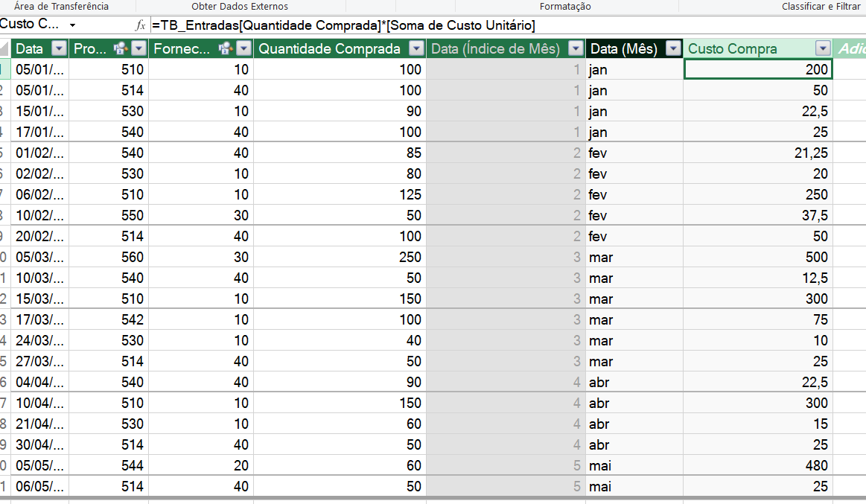Expand the column name box dropdown arrow

click(72, 25)
